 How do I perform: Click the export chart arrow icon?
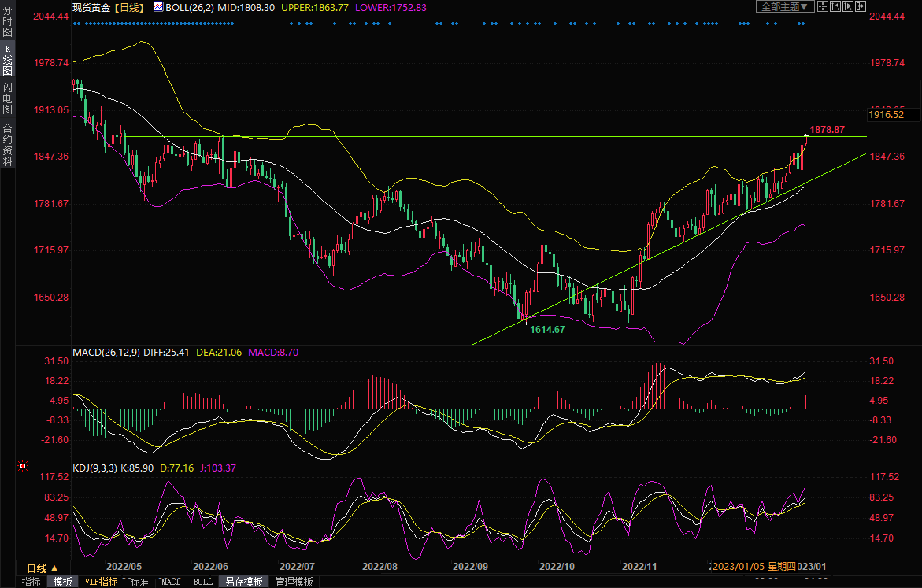coord(861,6)
